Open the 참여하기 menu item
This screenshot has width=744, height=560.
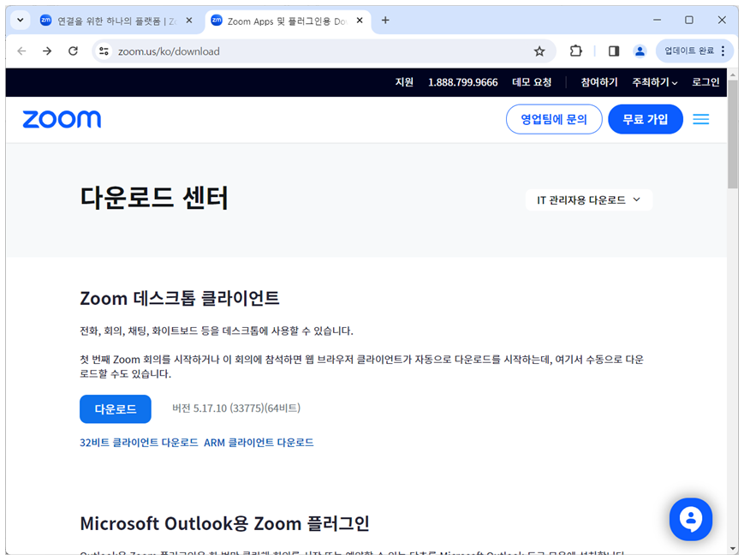(598, 82)
